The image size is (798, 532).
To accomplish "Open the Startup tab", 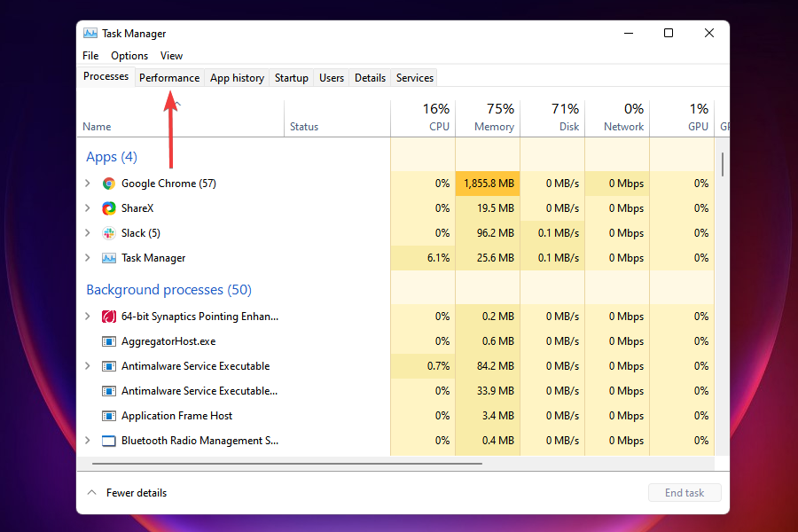I will (x=292, y=78).
